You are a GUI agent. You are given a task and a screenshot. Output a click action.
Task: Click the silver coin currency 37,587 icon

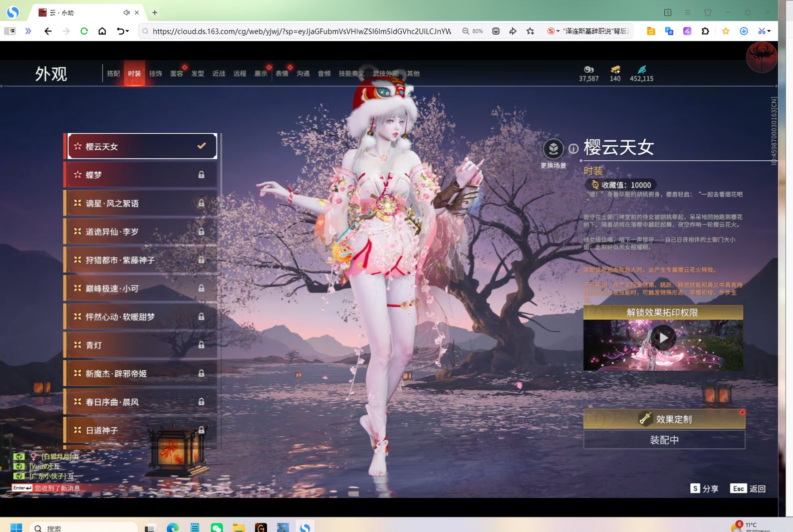(589, 69)
